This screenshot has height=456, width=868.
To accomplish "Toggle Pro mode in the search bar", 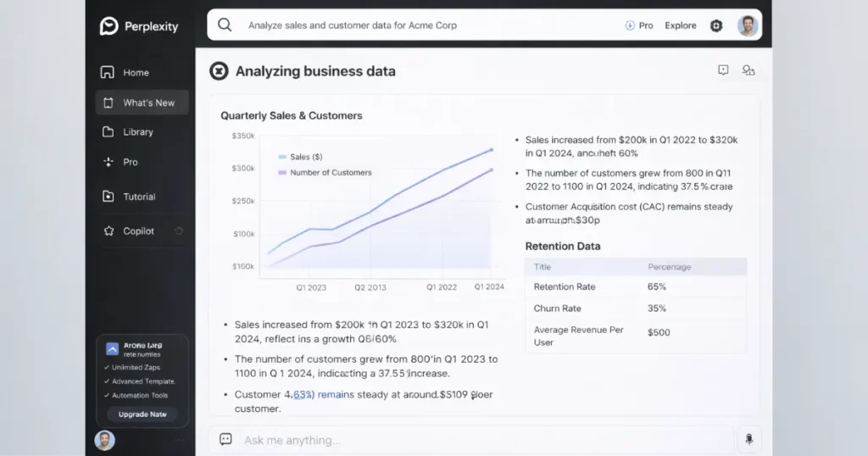I will point(639,25).
